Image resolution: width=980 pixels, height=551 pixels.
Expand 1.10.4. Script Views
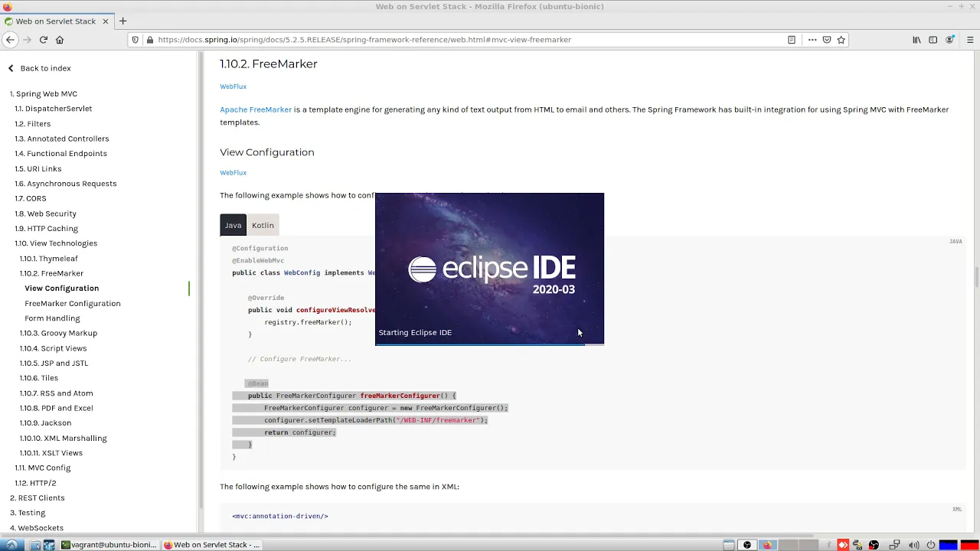point(54,348)
